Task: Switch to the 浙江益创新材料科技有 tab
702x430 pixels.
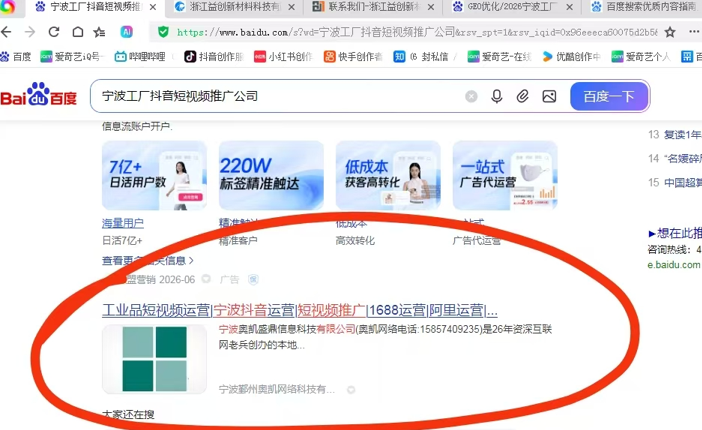Action: (228, 7)
